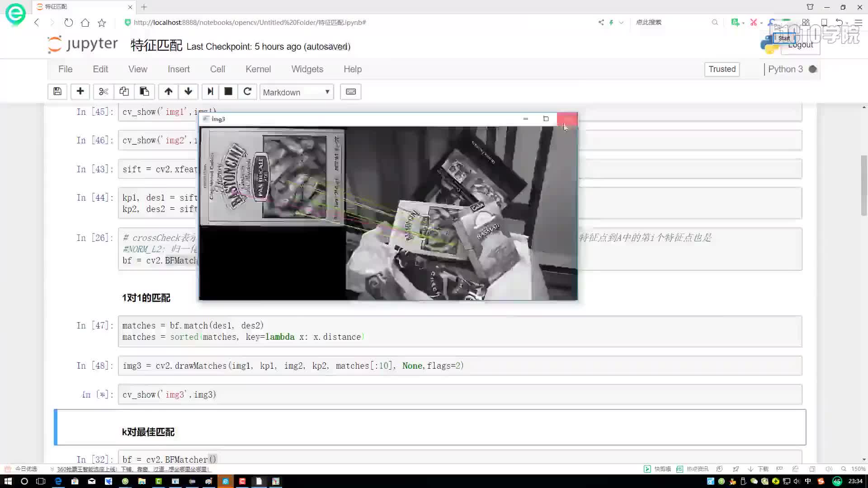Open the Insert menu
This screenshot has height=488, width=868.
pos(179,69)
